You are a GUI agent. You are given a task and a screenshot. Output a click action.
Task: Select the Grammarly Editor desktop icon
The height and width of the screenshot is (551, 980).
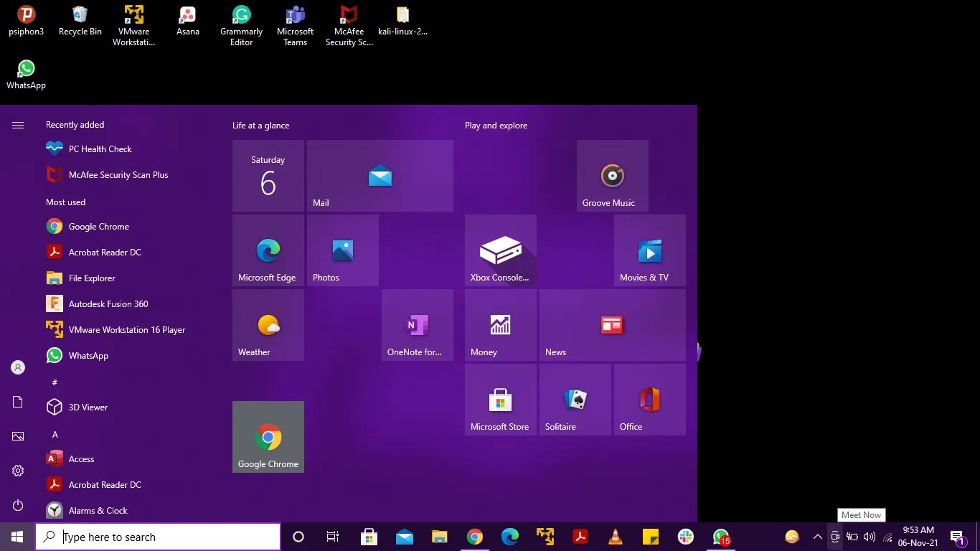click(x=242, y=26)
